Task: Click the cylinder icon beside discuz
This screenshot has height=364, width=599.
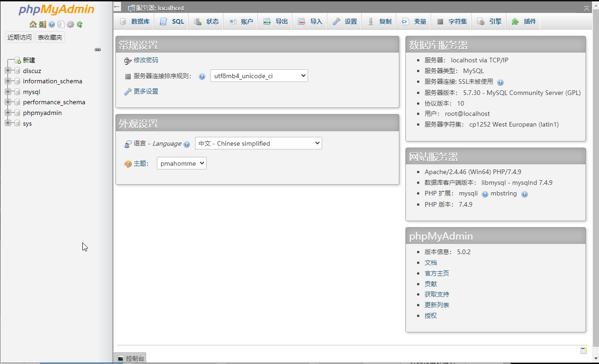Action: point(17,71)
